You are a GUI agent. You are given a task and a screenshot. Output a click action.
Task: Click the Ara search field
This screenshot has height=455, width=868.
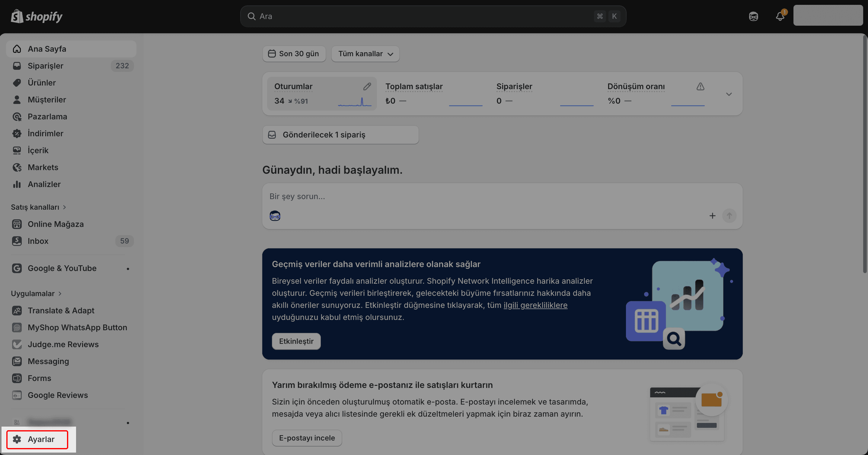(425, 16)
